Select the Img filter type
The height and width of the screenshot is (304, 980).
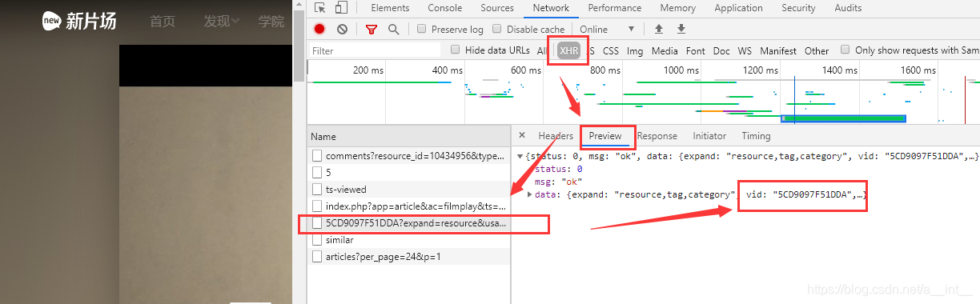635,50
